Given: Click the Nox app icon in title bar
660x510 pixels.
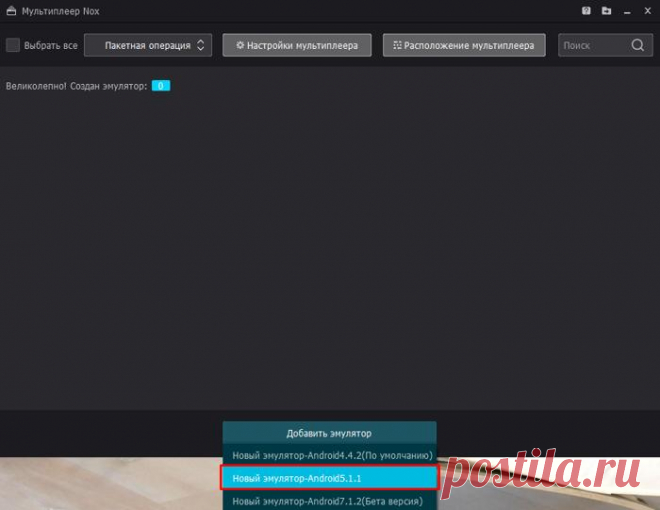Looking at the screenshot, I should coord(11,11).
